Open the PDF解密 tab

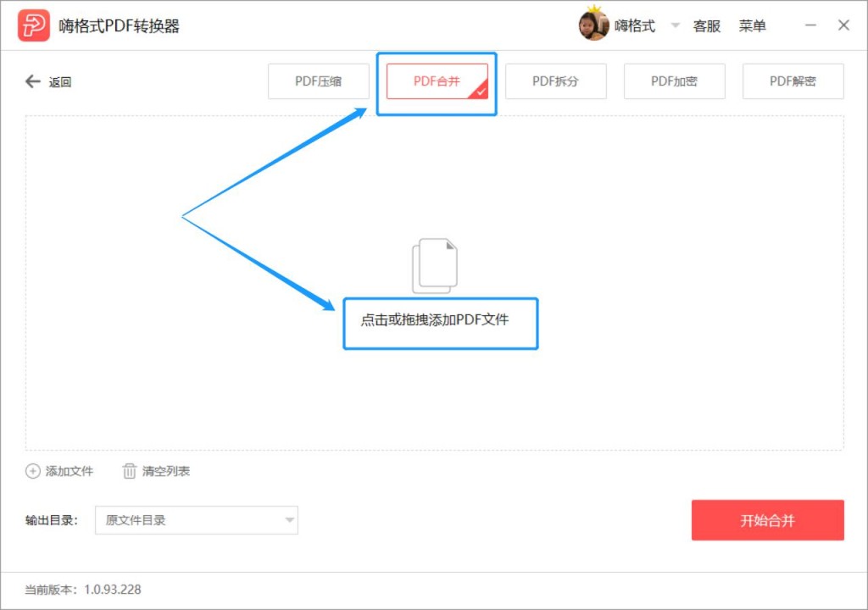pos(793,81)
